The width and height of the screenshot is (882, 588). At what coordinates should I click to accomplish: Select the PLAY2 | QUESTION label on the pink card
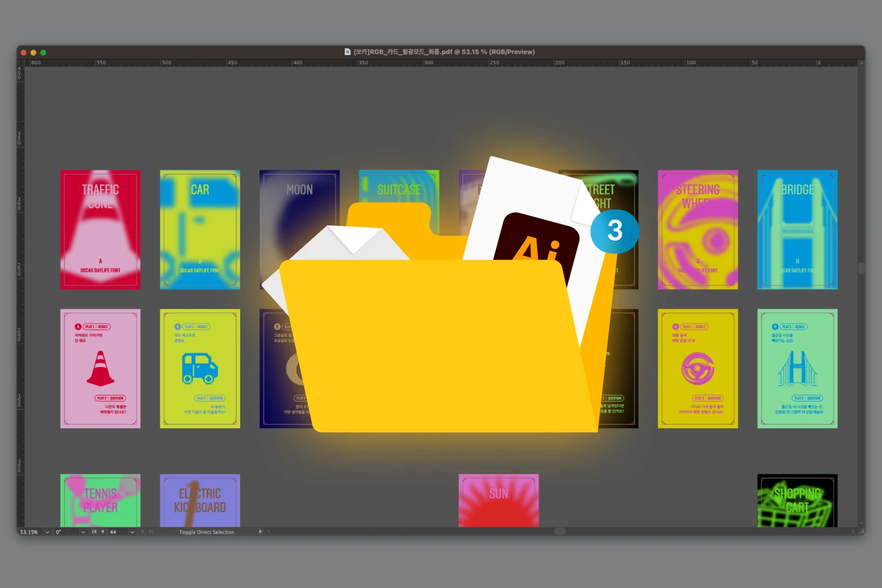click(x=111, y=398)
